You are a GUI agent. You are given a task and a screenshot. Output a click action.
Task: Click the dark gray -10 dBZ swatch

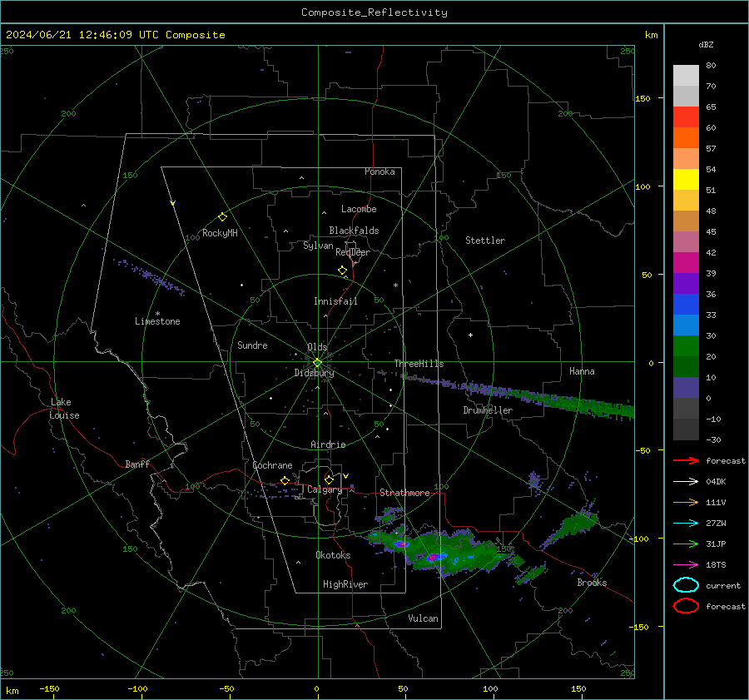pos(686,409)
